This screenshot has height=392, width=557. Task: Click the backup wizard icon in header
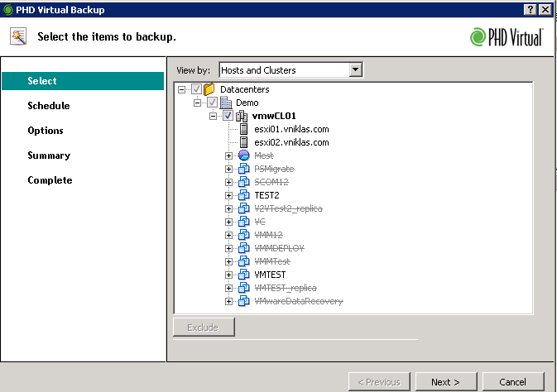tap(18, 36)
